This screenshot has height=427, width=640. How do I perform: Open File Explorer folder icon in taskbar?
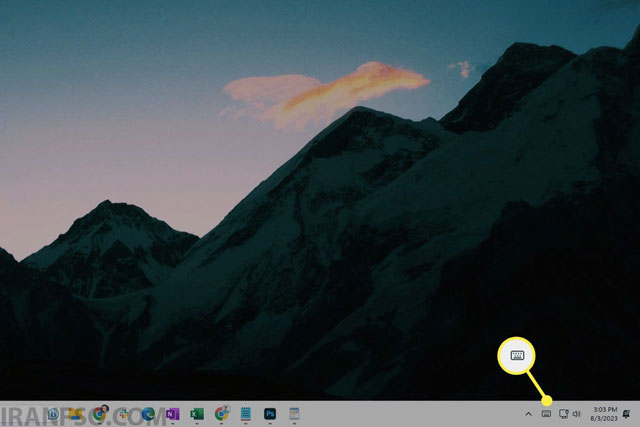(75, 414)
